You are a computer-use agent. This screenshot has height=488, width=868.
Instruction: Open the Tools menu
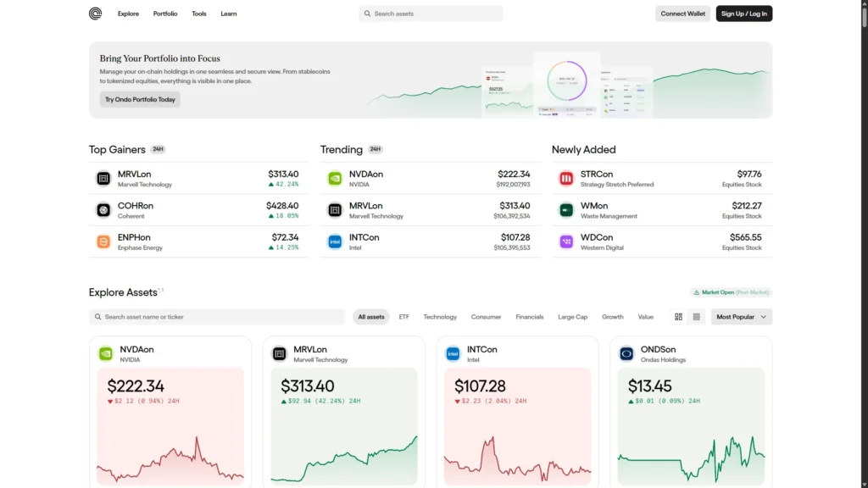click(198, 14)
